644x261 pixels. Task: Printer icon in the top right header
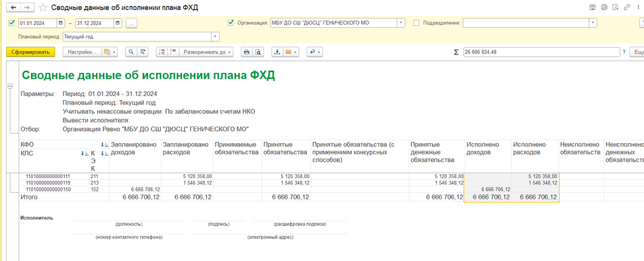coord(604,7)
